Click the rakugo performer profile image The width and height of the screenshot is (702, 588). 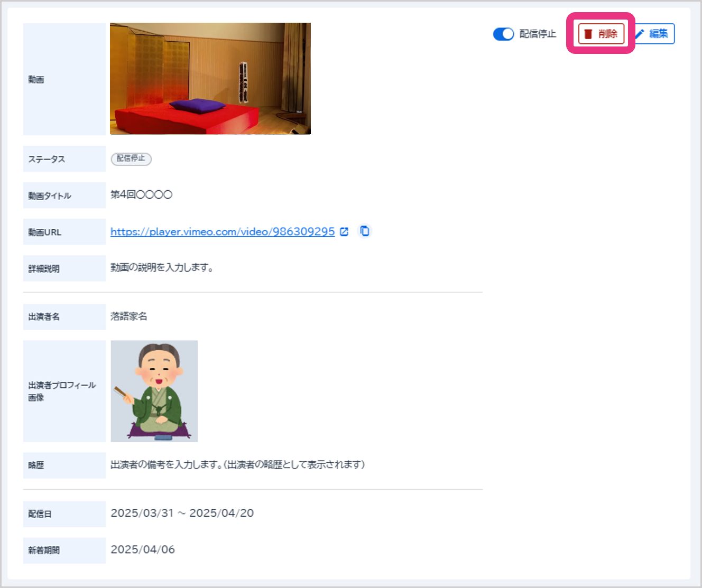(154, 391)
